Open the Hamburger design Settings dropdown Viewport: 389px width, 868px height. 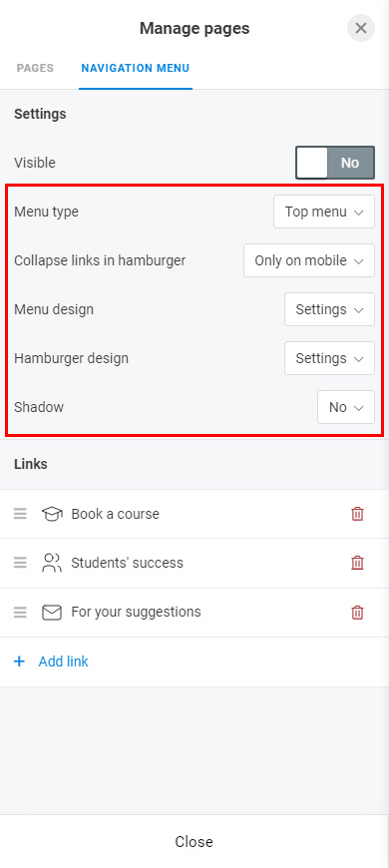click(x=329, y=358)
